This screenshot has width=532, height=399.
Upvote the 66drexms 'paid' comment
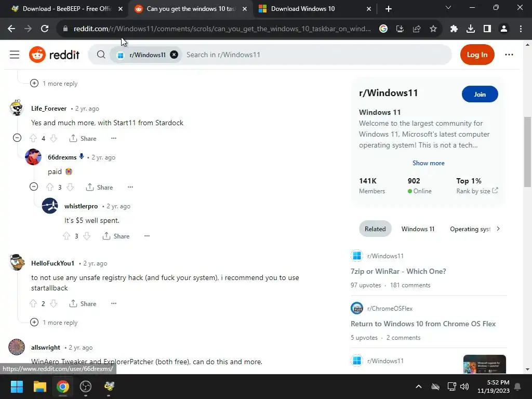pyautogui.click(x=50, y=187)
